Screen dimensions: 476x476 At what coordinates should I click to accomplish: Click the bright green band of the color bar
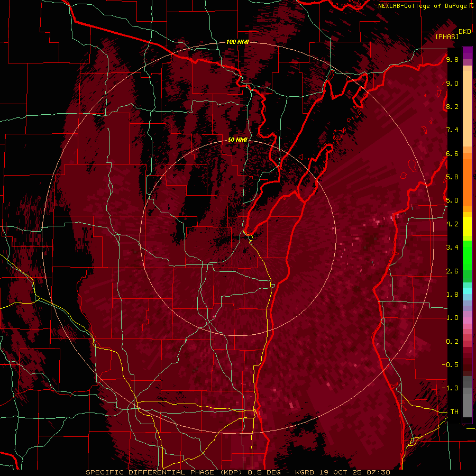click(x=467, y=255)
